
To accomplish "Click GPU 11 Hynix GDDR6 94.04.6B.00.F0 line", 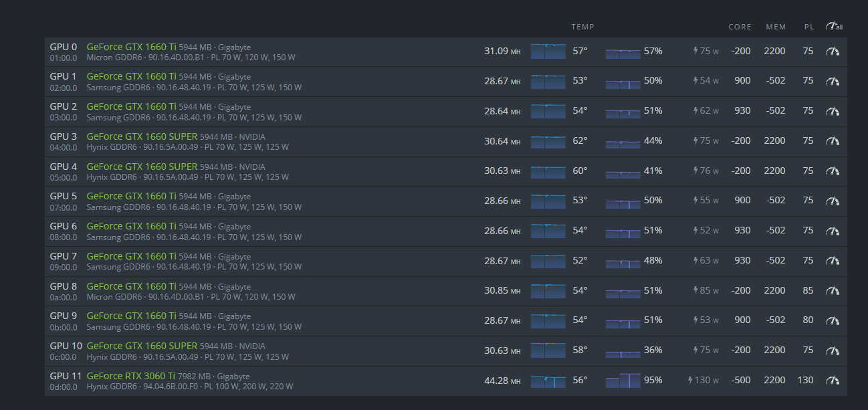I will click(x=189, y=387).
